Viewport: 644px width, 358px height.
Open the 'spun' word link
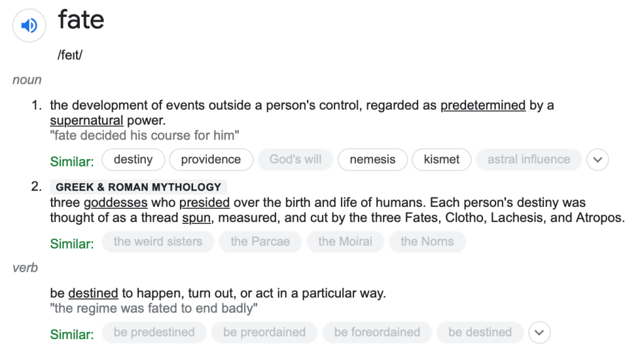pos(196,218)
